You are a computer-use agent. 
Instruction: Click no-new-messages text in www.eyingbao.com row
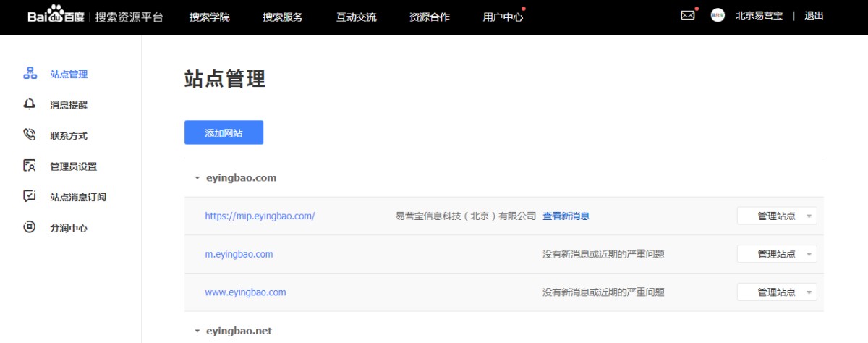[x=603, y=292]
